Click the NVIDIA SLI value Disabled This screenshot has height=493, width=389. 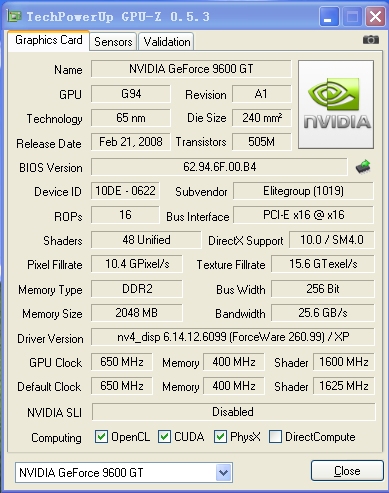pos(233,412)
